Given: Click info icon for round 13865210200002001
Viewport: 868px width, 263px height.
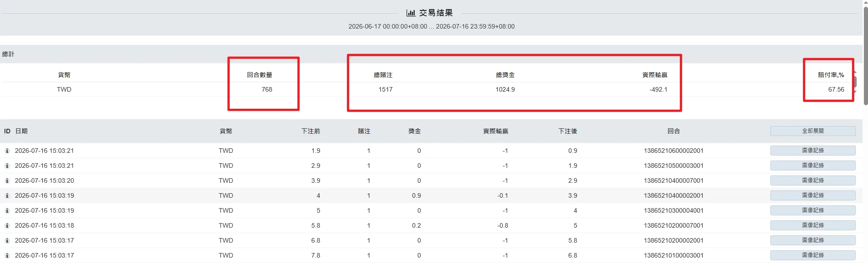Looking at the screenshot, I should pos(7,240).
